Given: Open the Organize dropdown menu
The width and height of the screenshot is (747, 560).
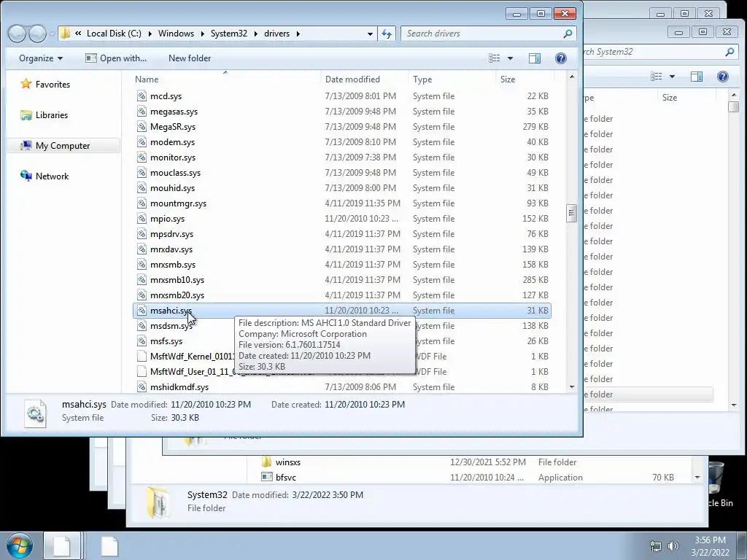Looking at the screenshot, I should click(41, 58).
